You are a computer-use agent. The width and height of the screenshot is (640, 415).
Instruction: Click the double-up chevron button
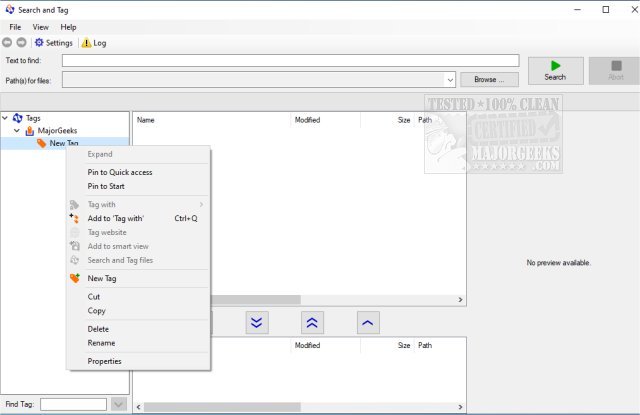tap(312, 323)
